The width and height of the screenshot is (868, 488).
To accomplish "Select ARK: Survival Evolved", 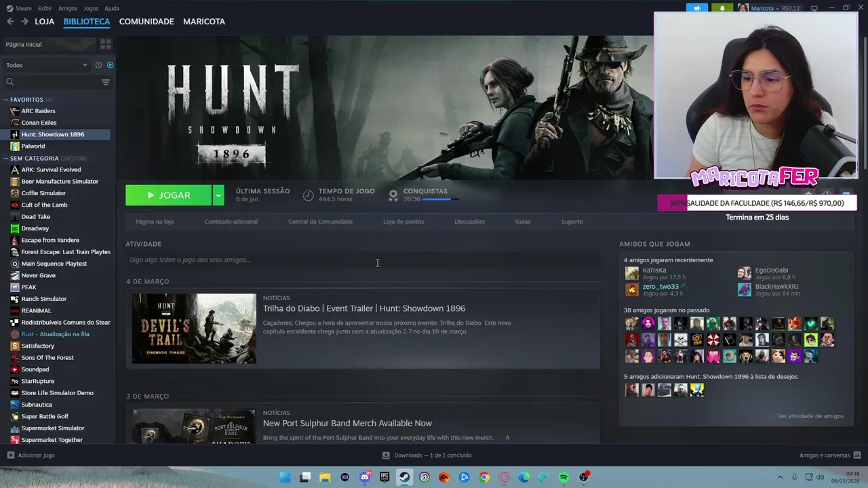I will pyautogui.click(x=56, y=169).
